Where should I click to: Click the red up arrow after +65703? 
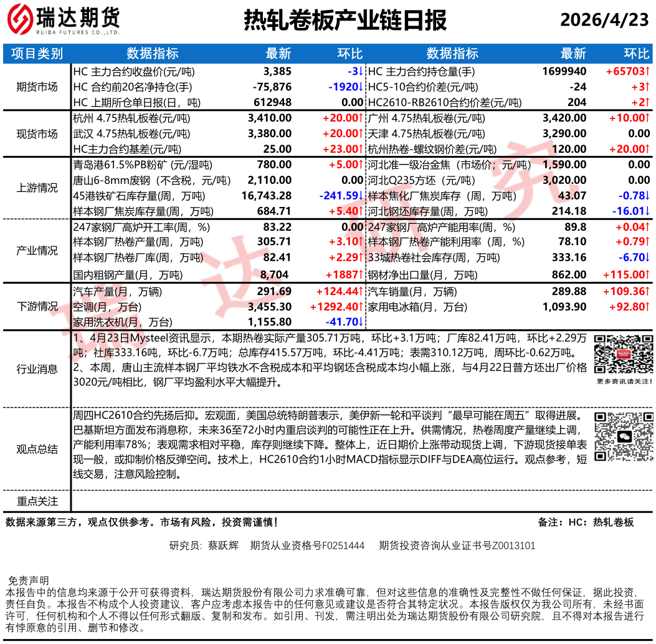click(x=648, y=72)
